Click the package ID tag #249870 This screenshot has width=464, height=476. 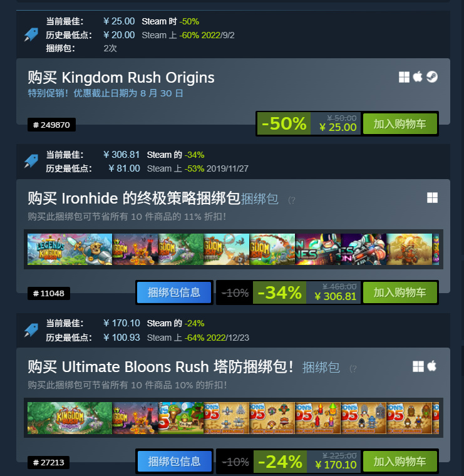(x=51, y=125)
